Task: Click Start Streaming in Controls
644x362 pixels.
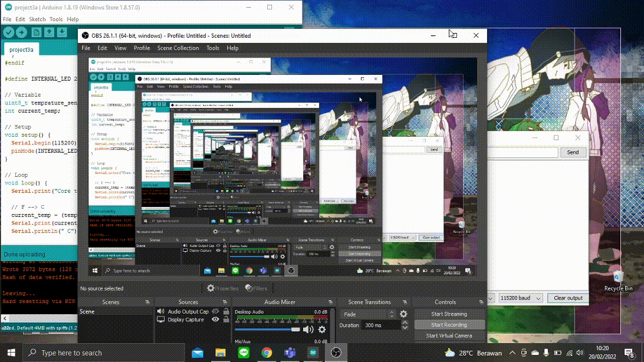Action: click(449, 314)
